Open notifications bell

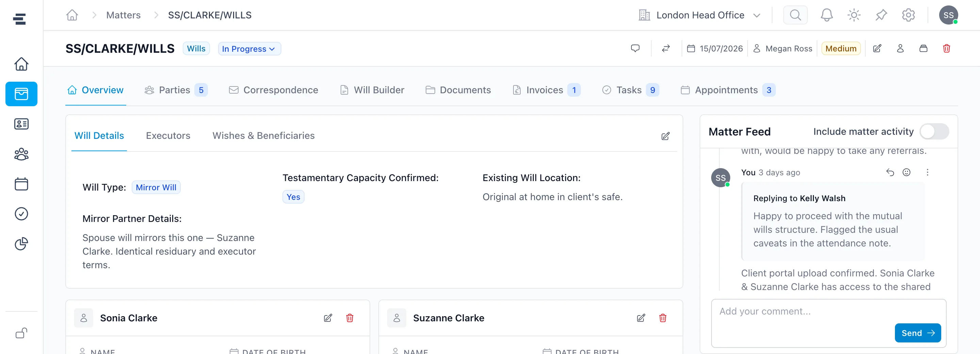pos(826,15)
